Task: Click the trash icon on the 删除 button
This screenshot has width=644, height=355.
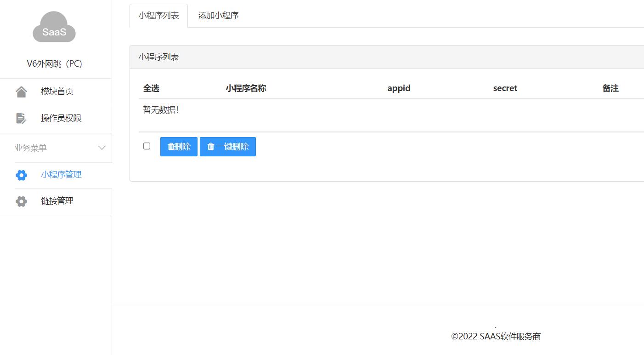Action: (171, 147)
